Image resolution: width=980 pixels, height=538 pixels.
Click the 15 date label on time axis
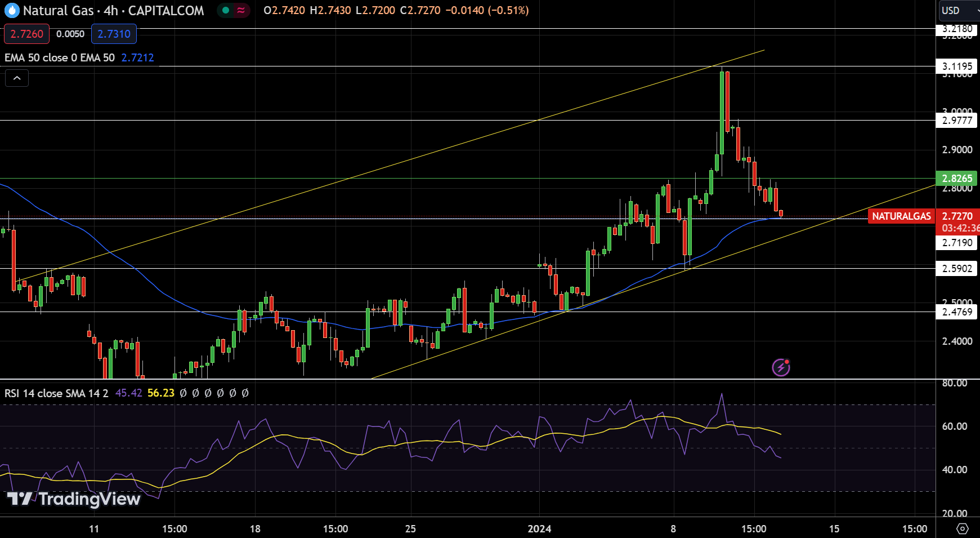[x=834, y=529]
